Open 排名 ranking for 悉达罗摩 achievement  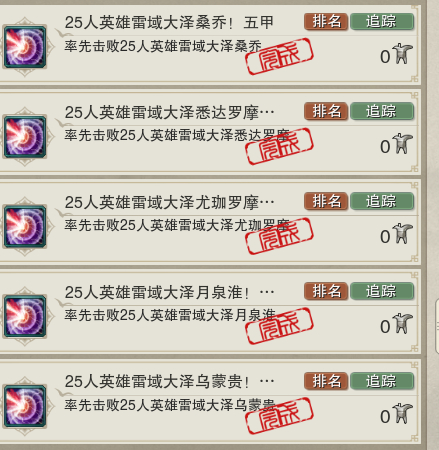[x=326, y=111]
